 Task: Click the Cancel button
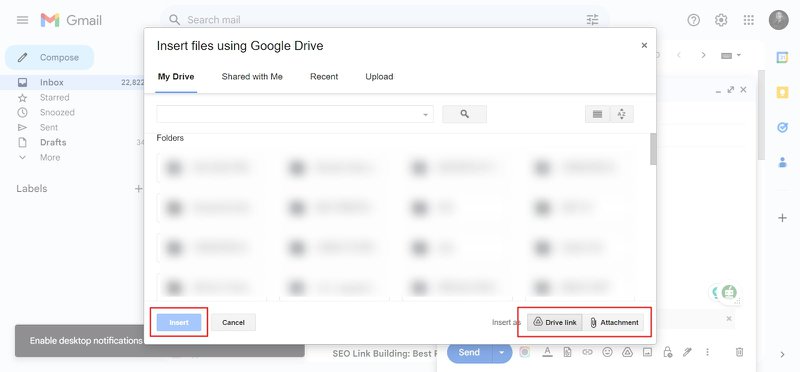pos(233,323)
